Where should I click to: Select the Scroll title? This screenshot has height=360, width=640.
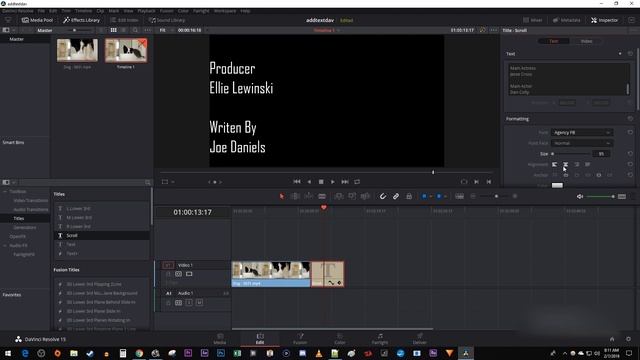click(x=102, y=236)
